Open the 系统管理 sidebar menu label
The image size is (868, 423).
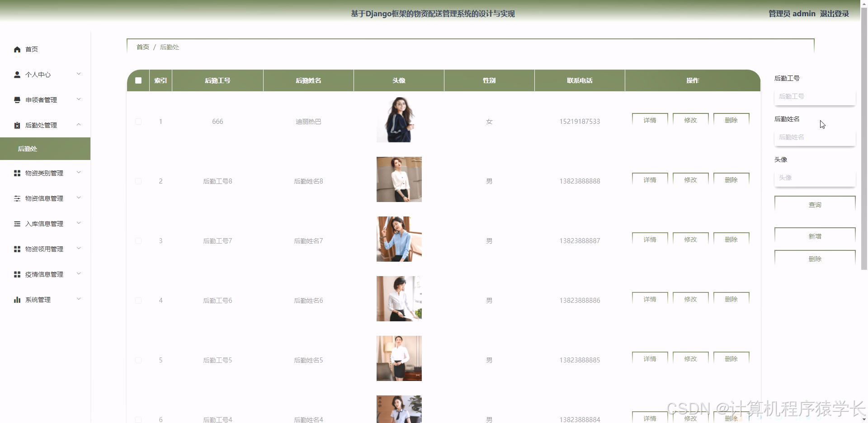point(38,300)
